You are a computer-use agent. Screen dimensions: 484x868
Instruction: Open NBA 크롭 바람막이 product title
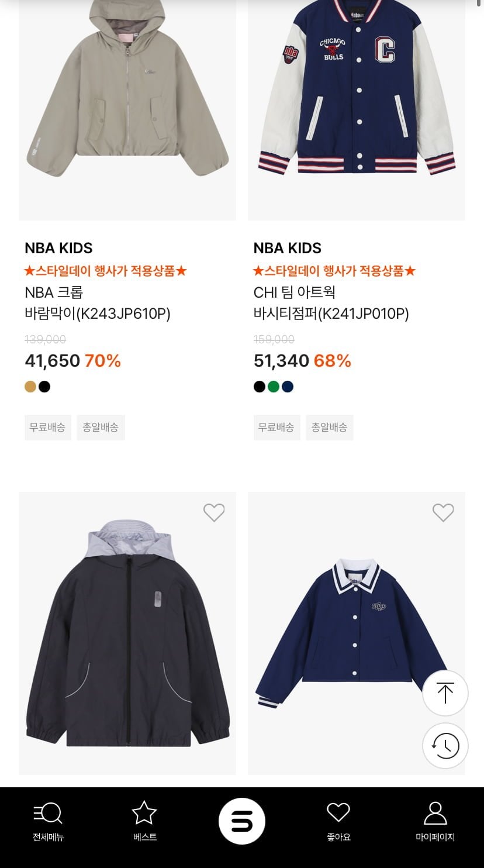pyautogui.click(x=98, y=303)
